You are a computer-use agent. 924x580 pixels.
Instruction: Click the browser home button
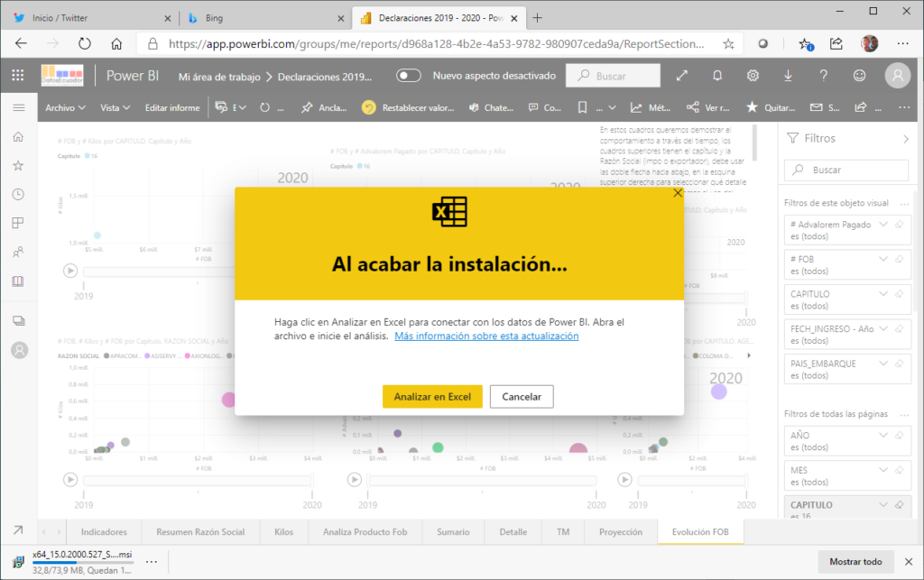(116, 43)
